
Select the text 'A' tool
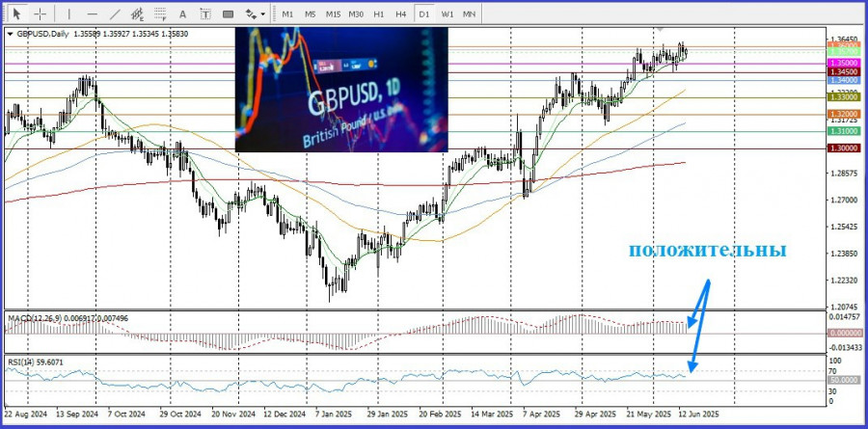[x=182, y=13]
